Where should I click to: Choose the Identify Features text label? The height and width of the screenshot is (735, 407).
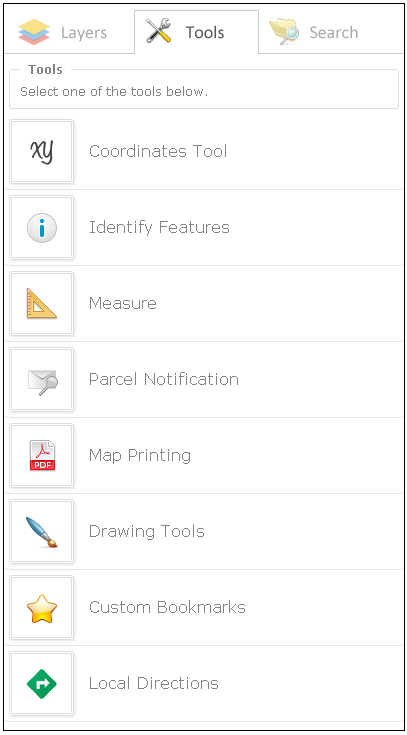159,227
